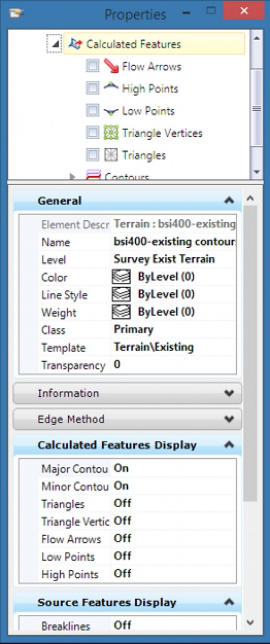This screenshot has width=270, height=644.
Task: Click the Triangles mesh icon
Action: click(x=111, y=155)
